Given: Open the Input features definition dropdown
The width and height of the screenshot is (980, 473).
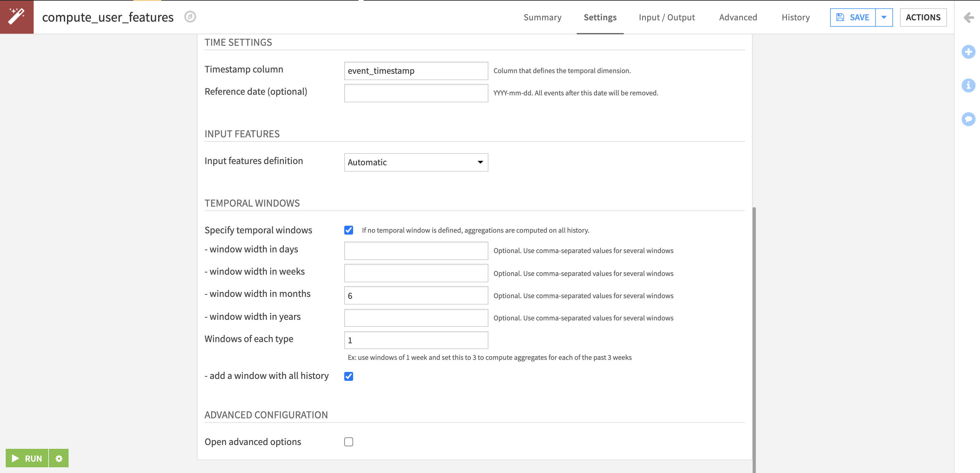Looking at the screenshot, I should (x=416, y=163).
